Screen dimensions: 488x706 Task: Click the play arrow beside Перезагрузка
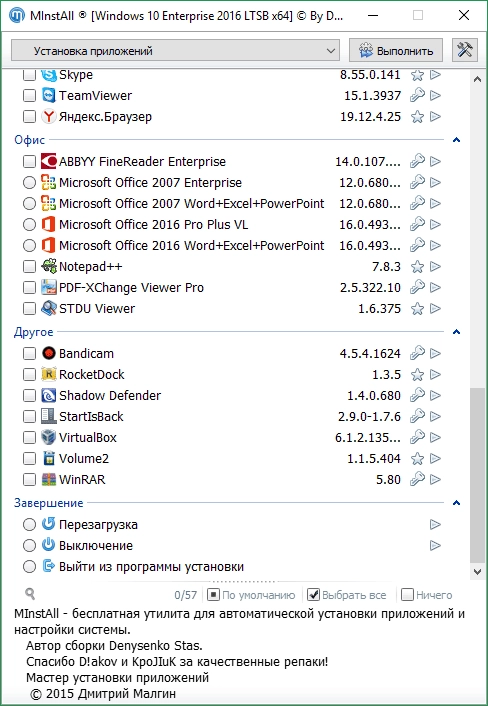435,524
